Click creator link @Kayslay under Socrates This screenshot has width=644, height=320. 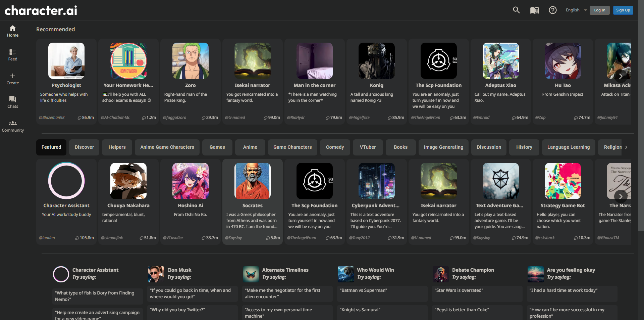click(x=233, y=238)
